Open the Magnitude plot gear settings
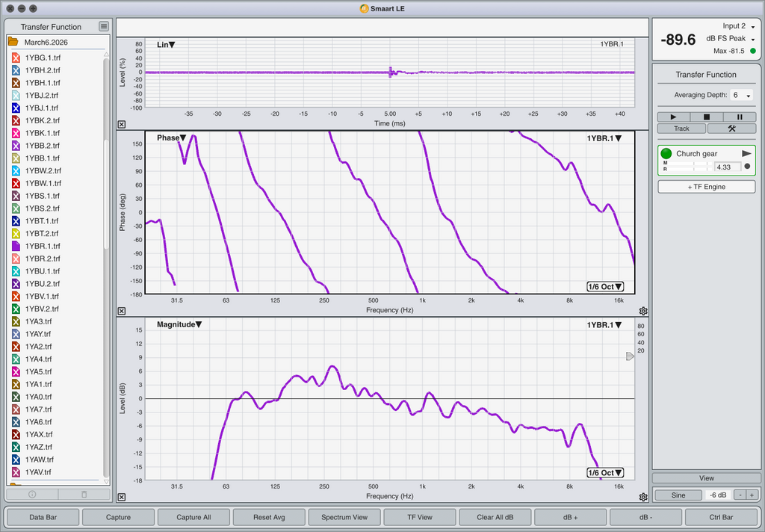Viewport: 765px width, 532px height. pos(643,497)
